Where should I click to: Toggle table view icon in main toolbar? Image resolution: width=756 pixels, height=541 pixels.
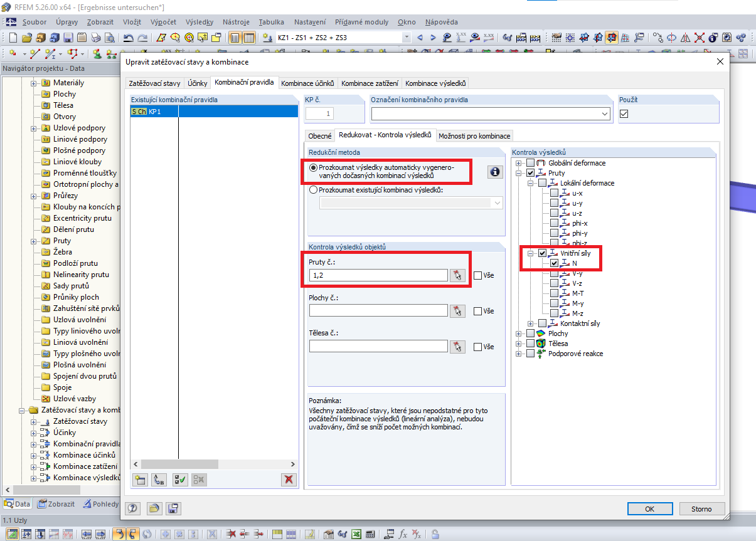click(x=249, y=38)
